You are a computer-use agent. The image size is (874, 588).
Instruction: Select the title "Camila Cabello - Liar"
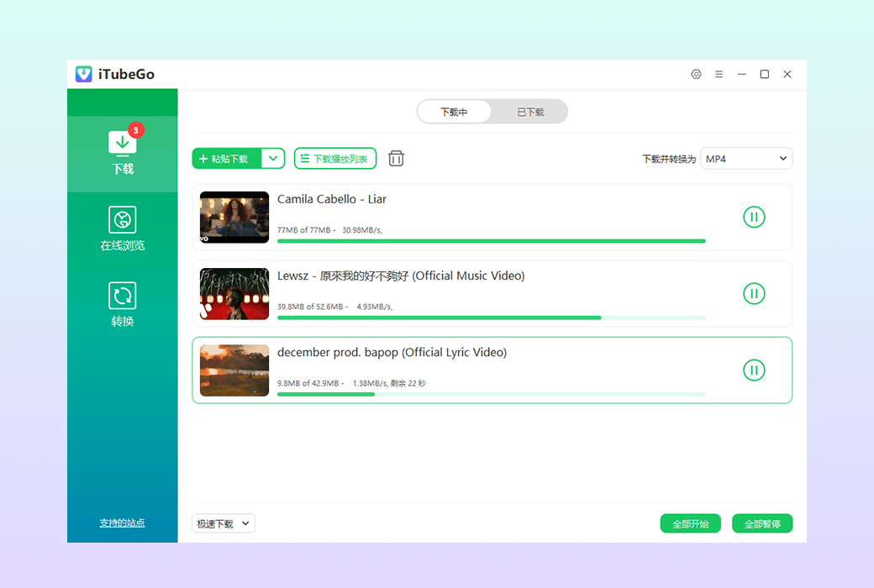[x=332, y=199]
